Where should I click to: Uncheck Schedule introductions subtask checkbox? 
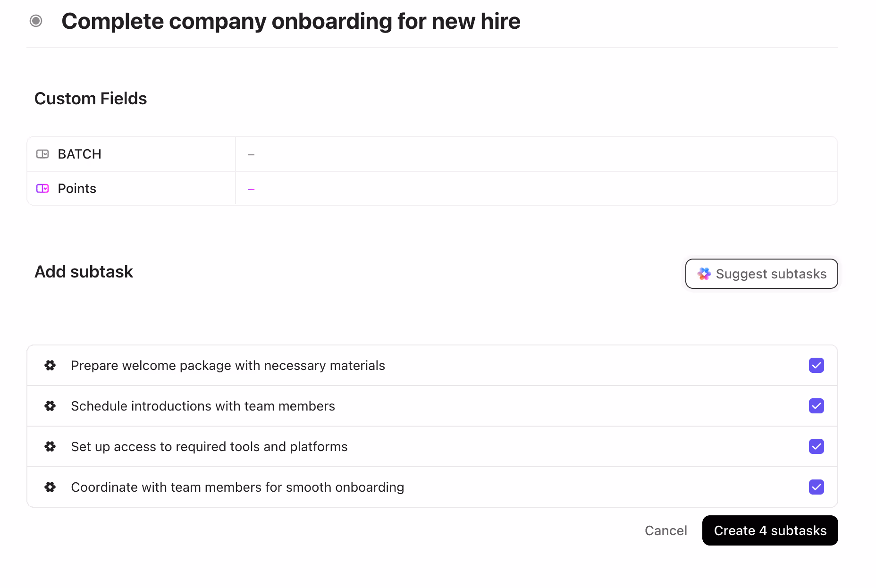[x=816, y=406]
